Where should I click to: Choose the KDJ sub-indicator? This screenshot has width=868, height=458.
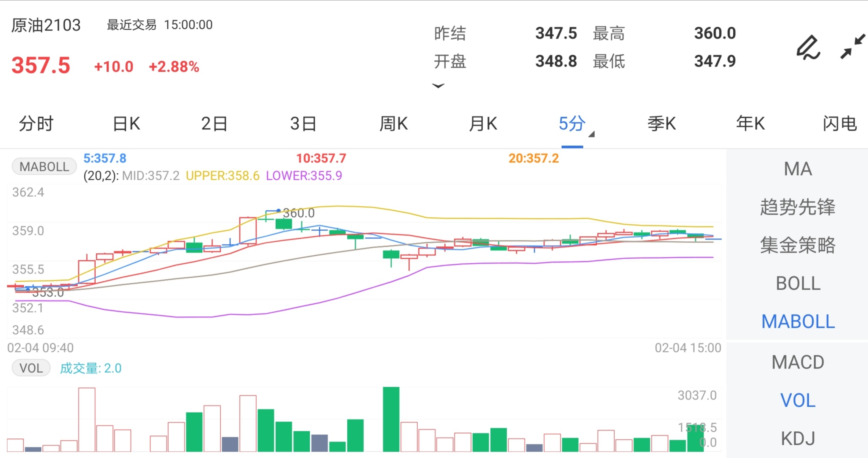point(798,438)
